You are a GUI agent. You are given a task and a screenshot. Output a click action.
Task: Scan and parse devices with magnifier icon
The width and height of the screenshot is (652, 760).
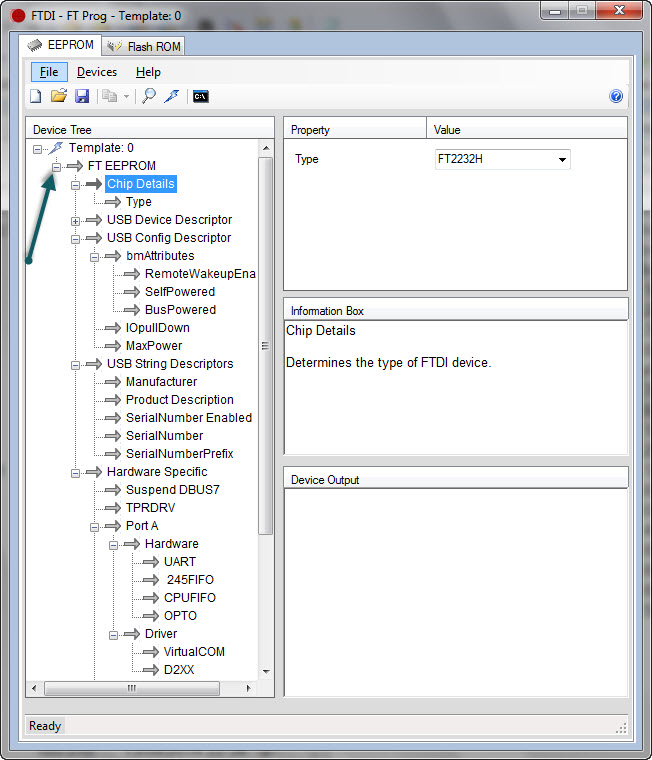point(149,96)
